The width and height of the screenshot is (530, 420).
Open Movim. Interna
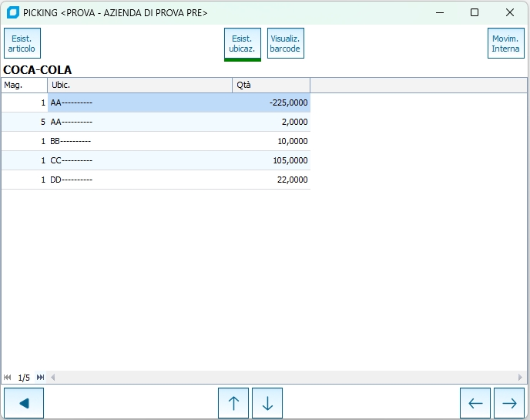pos(505,44)
